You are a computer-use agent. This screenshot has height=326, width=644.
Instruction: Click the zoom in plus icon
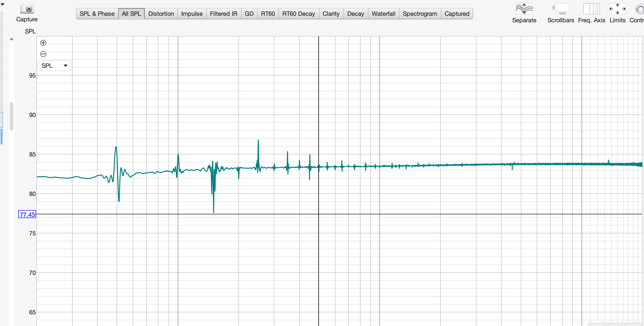[x=43, y=43]
